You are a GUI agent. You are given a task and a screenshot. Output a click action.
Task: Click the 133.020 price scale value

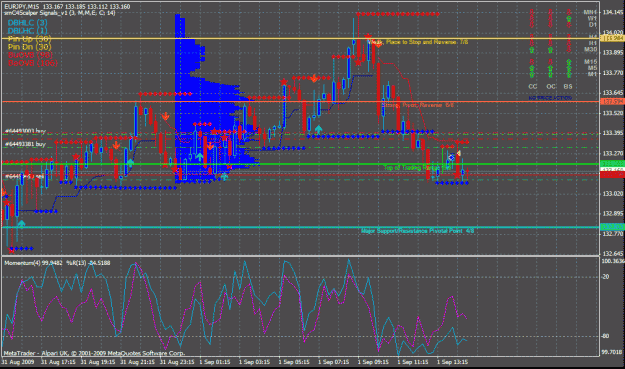[613, 194]
